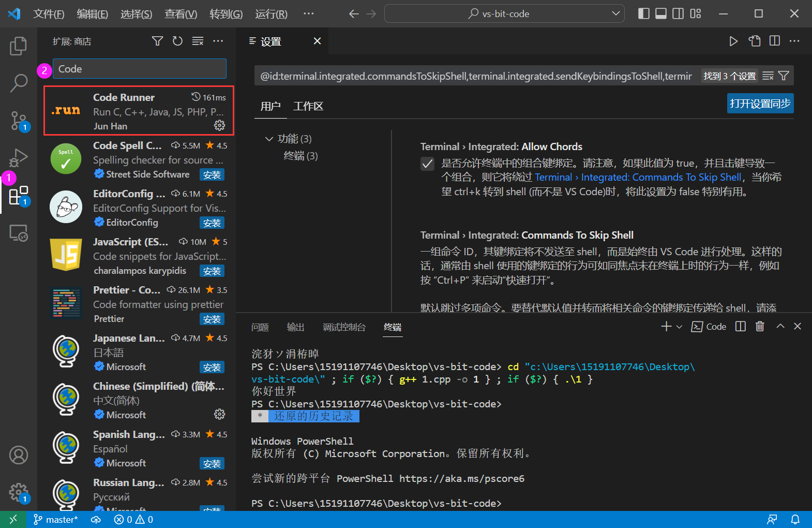Install Code Spell Checker extension
Screen dimensions: 812x528
point(212,175)
